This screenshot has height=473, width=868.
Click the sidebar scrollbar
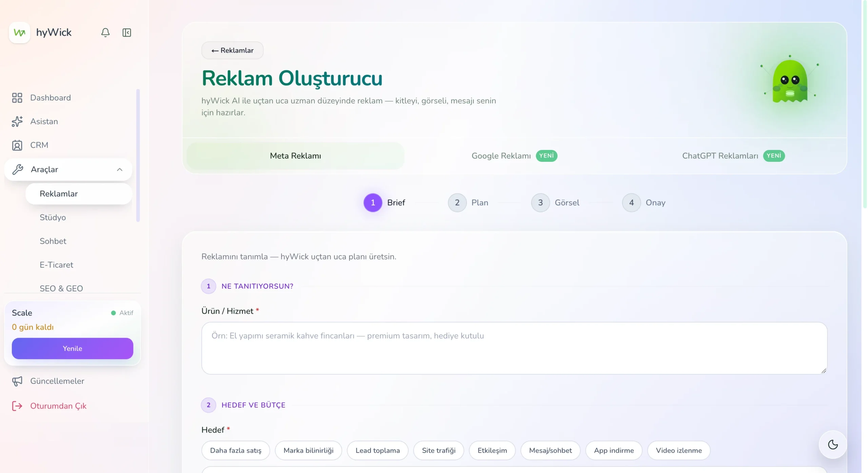138,155
